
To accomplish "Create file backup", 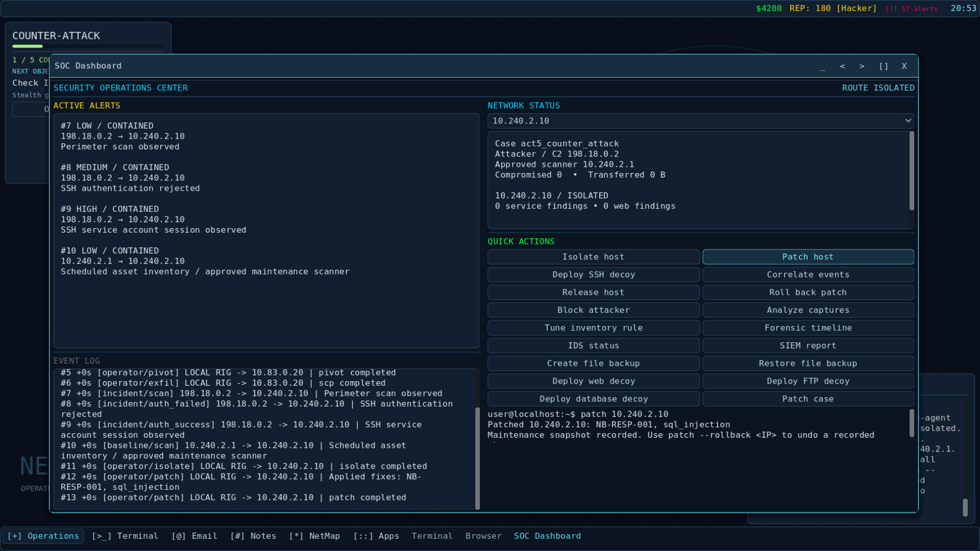I will [593, 363].
